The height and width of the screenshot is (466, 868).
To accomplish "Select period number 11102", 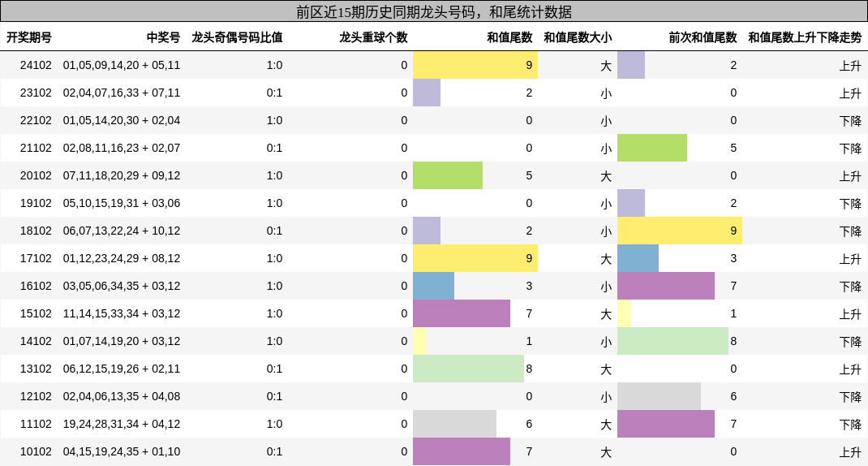I will (36, 424).
